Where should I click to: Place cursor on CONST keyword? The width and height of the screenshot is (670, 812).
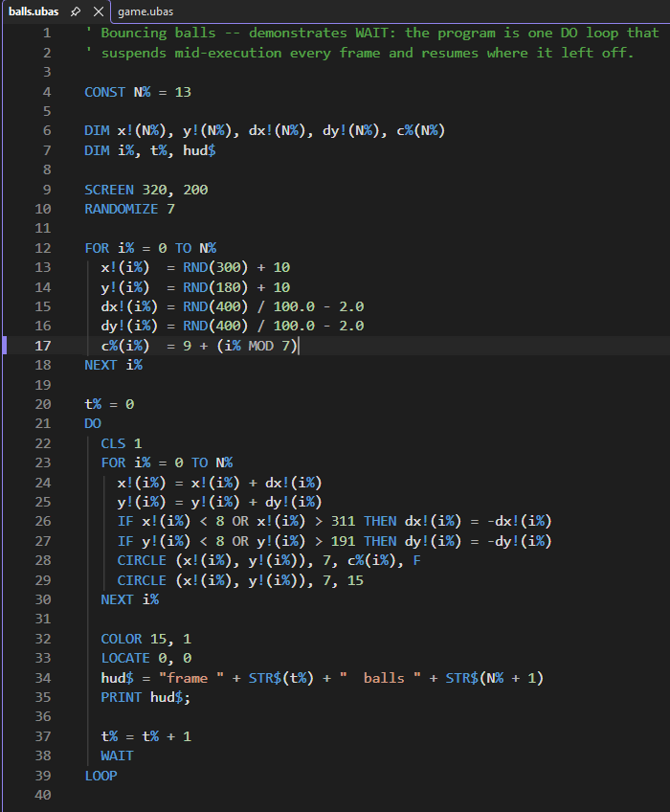point(104,92)
